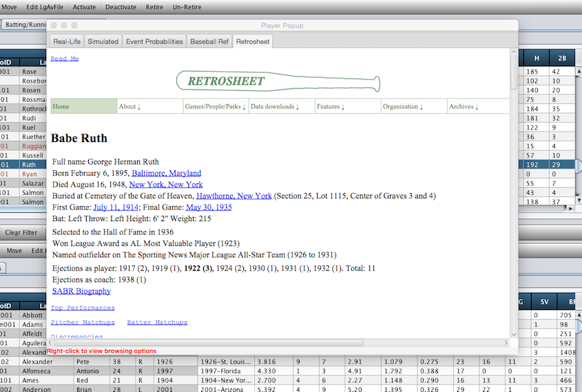Expand the Games/People/Parks menu
582x392 pixels.
[216, 106]
